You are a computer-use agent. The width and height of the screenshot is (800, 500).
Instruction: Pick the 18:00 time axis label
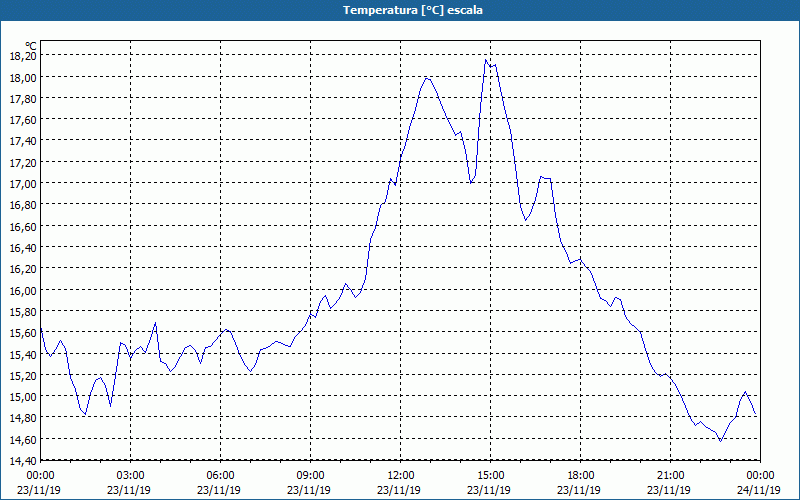tap(581, 476)
